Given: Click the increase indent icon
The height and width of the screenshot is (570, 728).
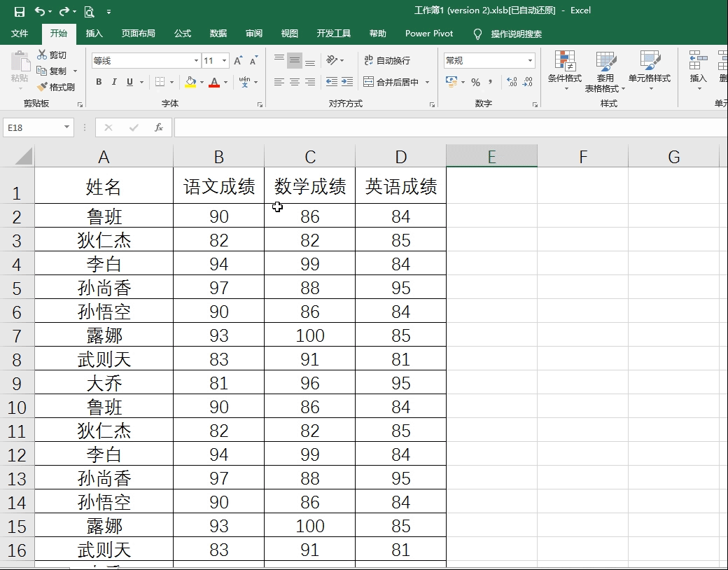Looking at the screenshot, I should 346,82.
